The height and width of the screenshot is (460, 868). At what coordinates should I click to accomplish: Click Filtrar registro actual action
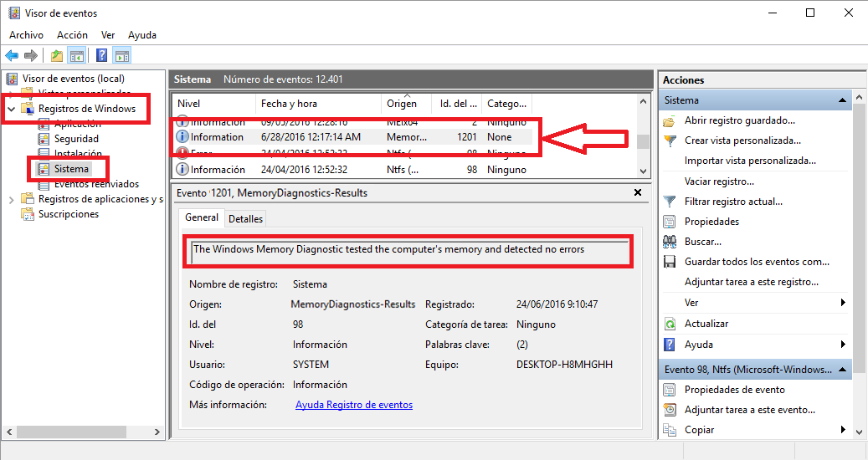pos(733,202)
